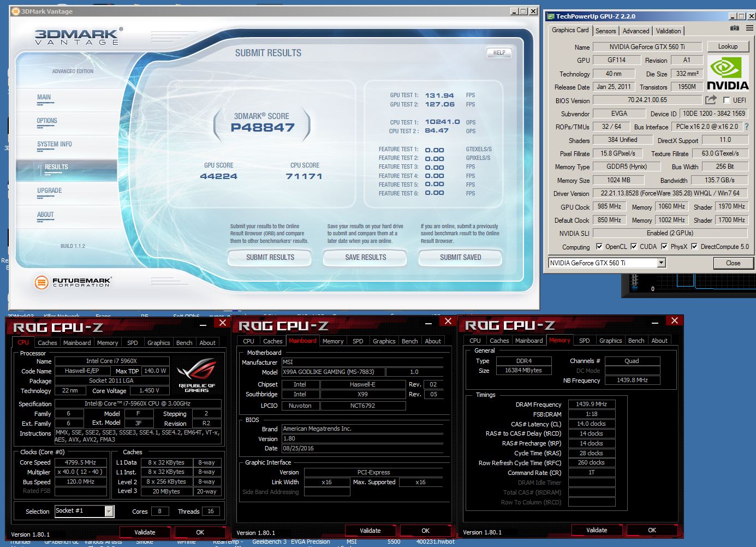
Task: Toggle the DirectCompute 5.0 checkbox
Action: point(694,247)
